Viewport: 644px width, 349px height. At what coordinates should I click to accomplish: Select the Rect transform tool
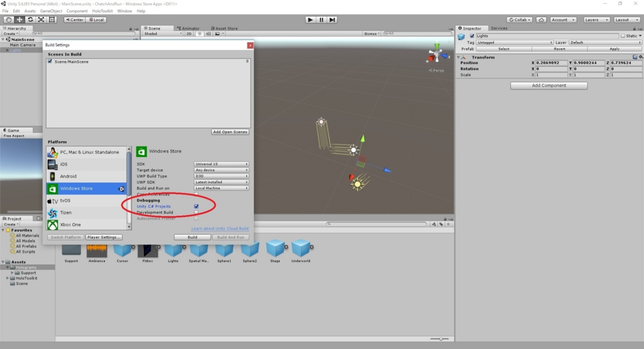52,19
